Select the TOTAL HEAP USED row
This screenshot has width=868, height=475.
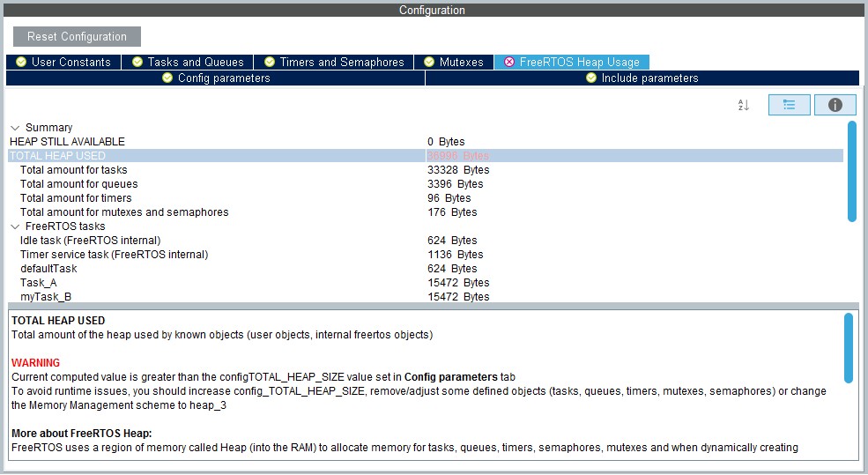click(x=426, y=156)
